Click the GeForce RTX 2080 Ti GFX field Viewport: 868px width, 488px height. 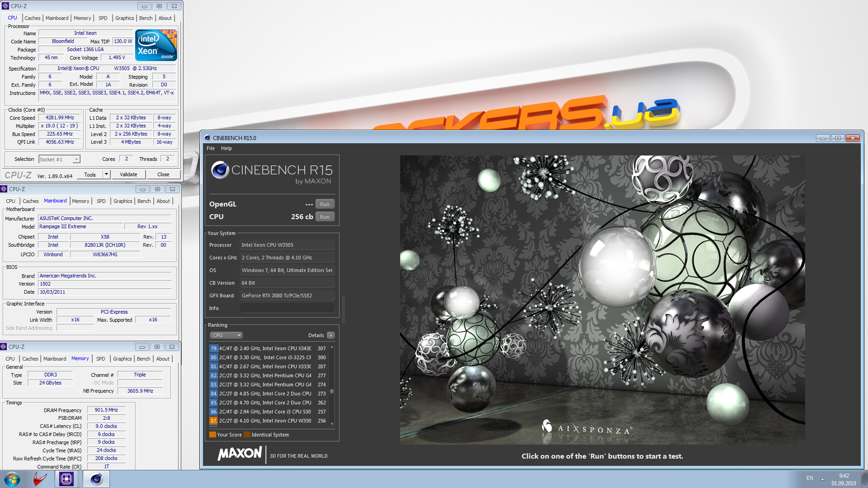tap(287, 296)
